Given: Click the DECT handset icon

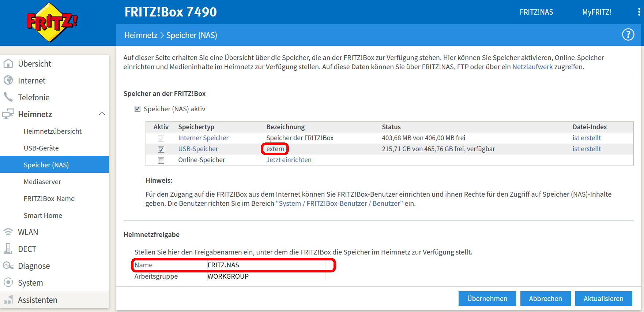Looking at the screenshot, I should [x=8, y=249].
